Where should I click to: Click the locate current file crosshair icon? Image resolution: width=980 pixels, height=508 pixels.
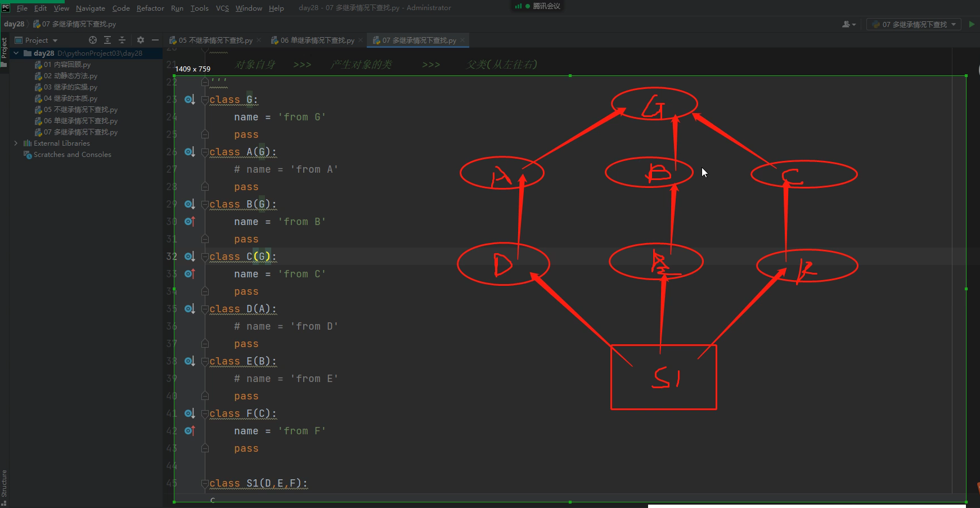pyautogui.click(x=93, y=40)
